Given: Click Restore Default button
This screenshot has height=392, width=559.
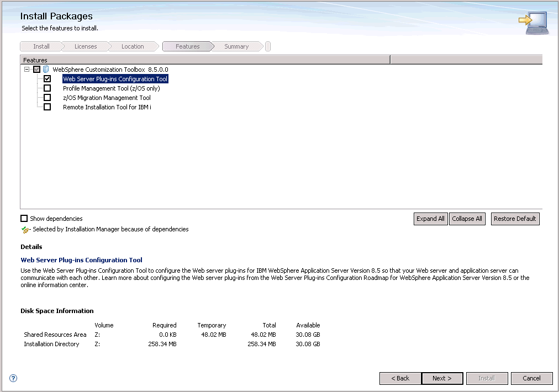Looking at the screenshot, I should pyautogui.click(x=515, y=219).
